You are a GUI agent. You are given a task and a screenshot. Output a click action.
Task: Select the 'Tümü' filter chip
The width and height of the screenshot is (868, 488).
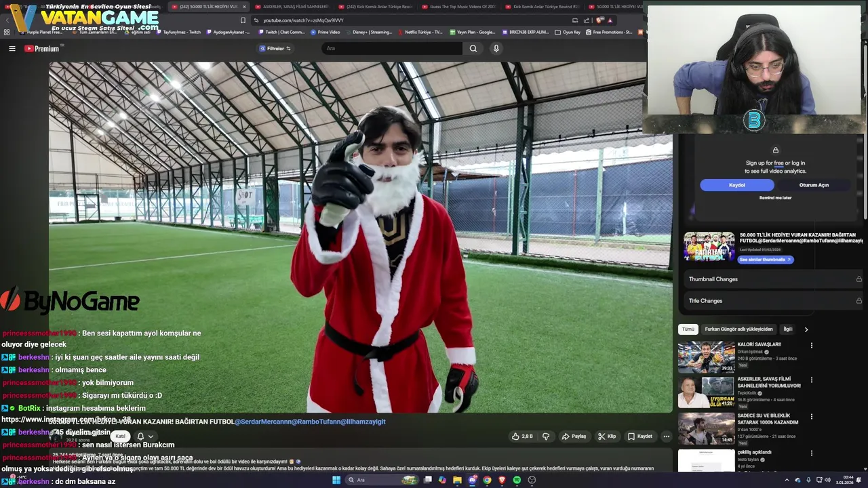point(688,329)
